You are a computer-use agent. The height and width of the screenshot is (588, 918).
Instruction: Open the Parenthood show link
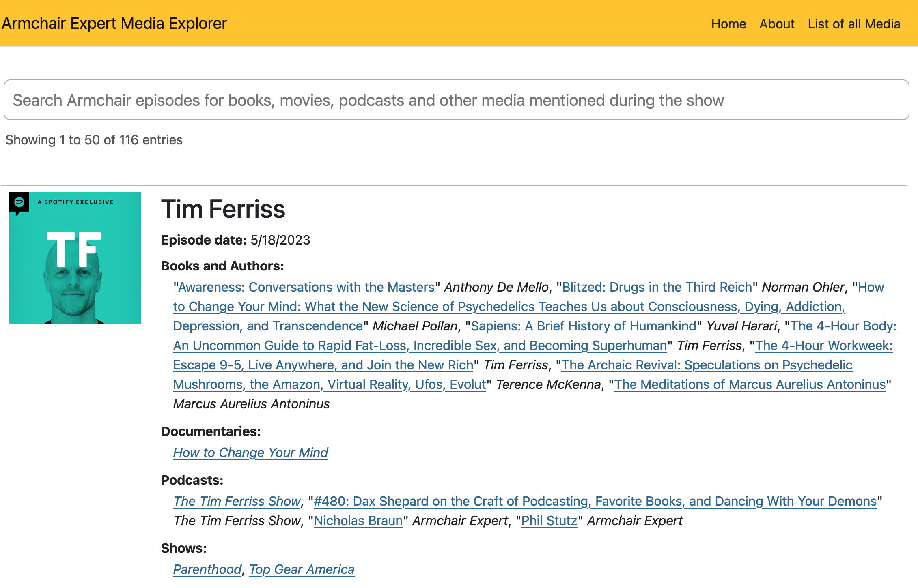pyautogui.click(x=207, y=569)
